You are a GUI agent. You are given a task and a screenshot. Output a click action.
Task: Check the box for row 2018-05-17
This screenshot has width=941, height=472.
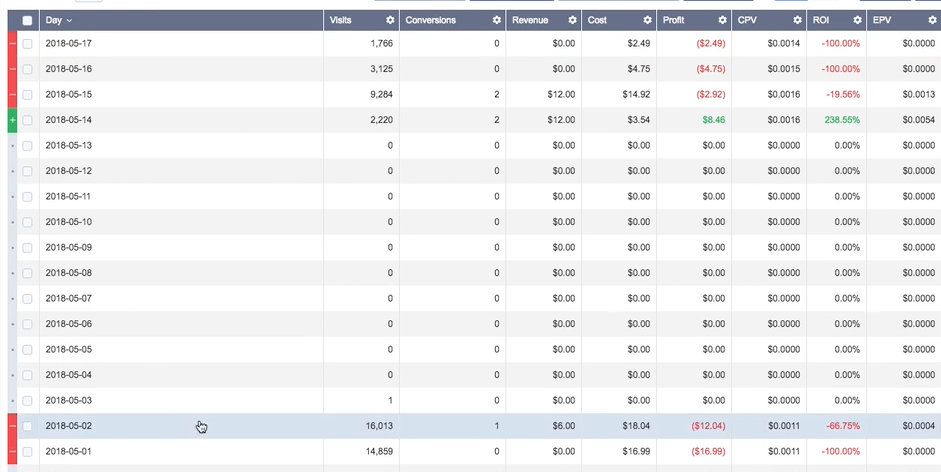click(x=27, y=44)
